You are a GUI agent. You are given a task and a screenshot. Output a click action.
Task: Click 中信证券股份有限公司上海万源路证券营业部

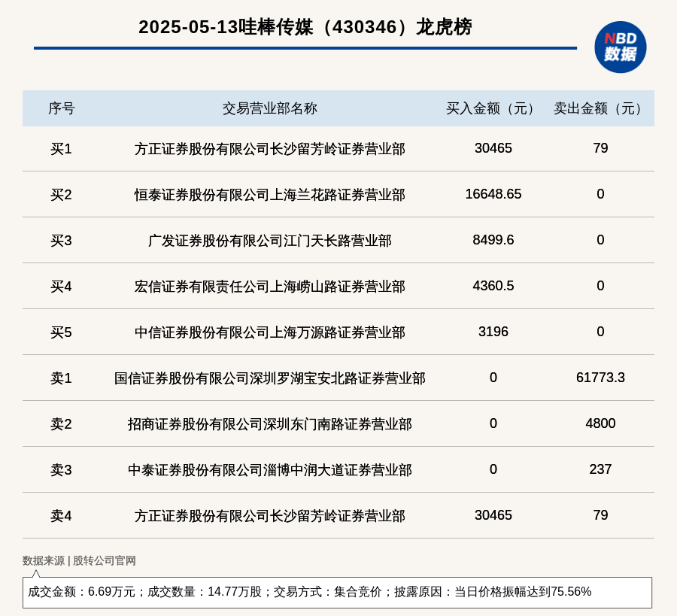pos(270,332)
